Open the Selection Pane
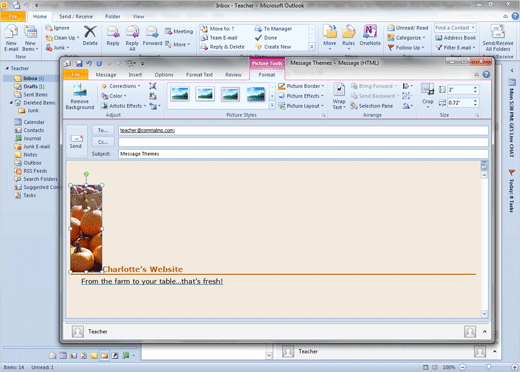 (x=372, y=106)
